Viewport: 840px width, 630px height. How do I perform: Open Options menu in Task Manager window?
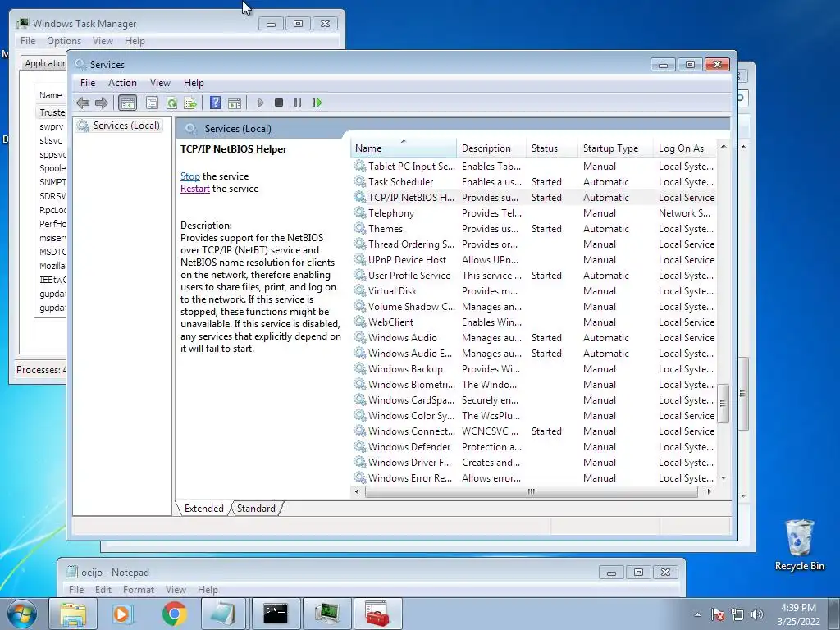pos(64,41)
